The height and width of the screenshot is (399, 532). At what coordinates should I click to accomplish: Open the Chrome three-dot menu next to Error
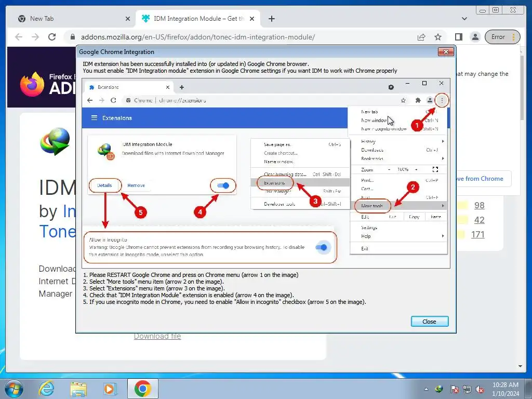(514, 37)
